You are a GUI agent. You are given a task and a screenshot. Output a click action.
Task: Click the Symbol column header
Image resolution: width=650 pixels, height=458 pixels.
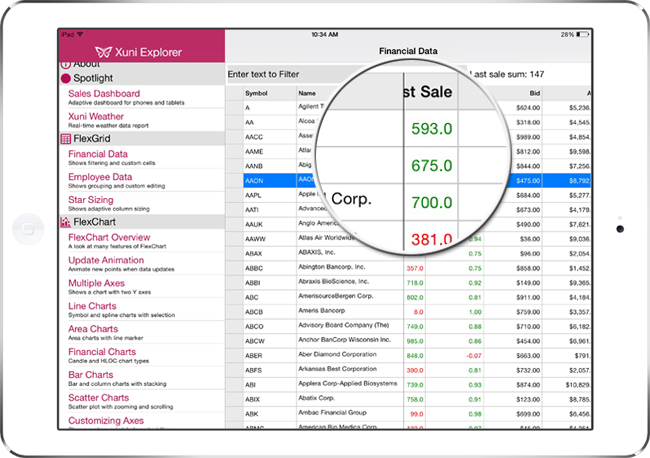click(x=270, y=93)
